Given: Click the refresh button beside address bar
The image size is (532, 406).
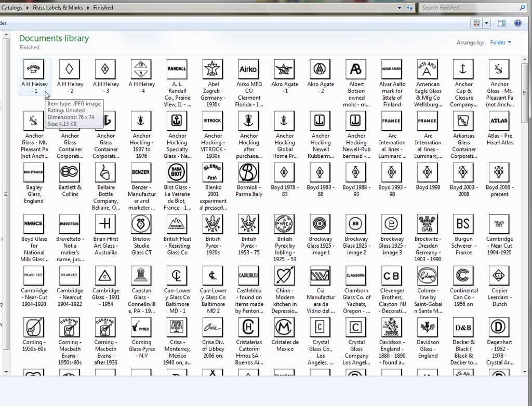Looking at the screenshot, I should (410, 8).
